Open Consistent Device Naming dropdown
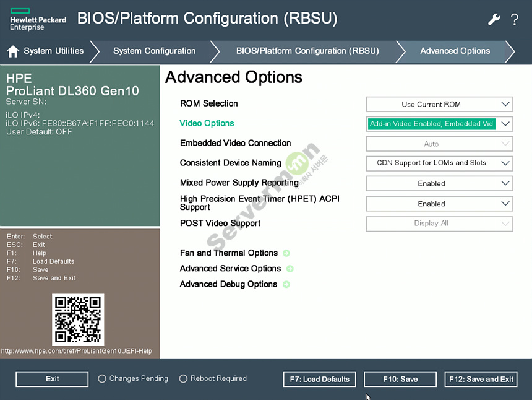Screen dimensions: 532x400 (x=439, y=163)
